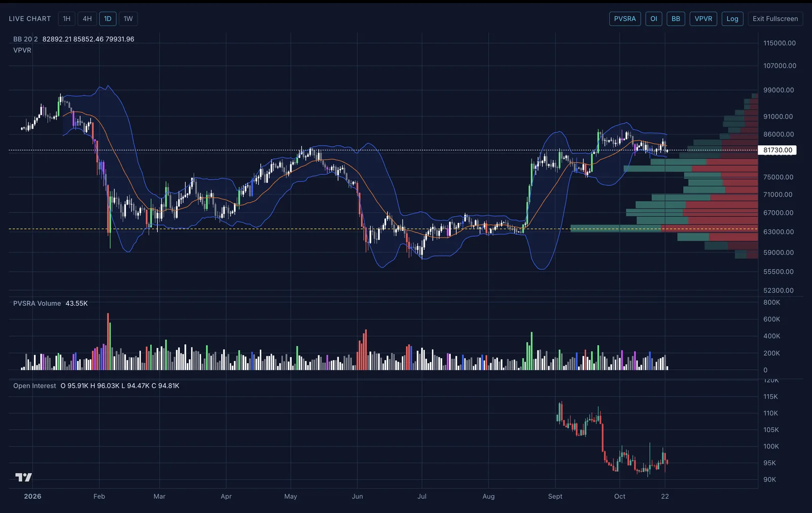Click the Open Interest legend label
This screenshot has width=812, height=513.
pos(35,386)
